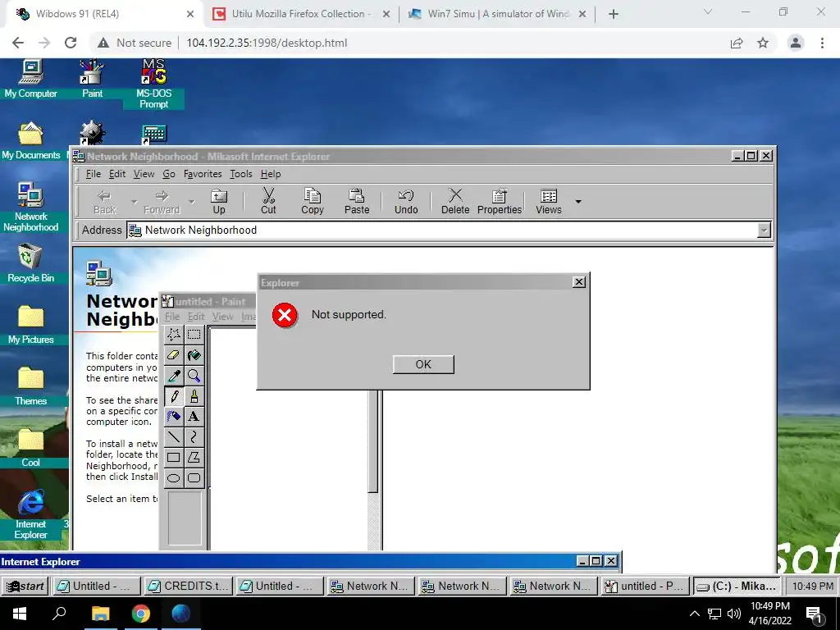Viewport: 840px width, 630px height.
Task: Open the Tools menu
Action: click(x=241, y=174)
